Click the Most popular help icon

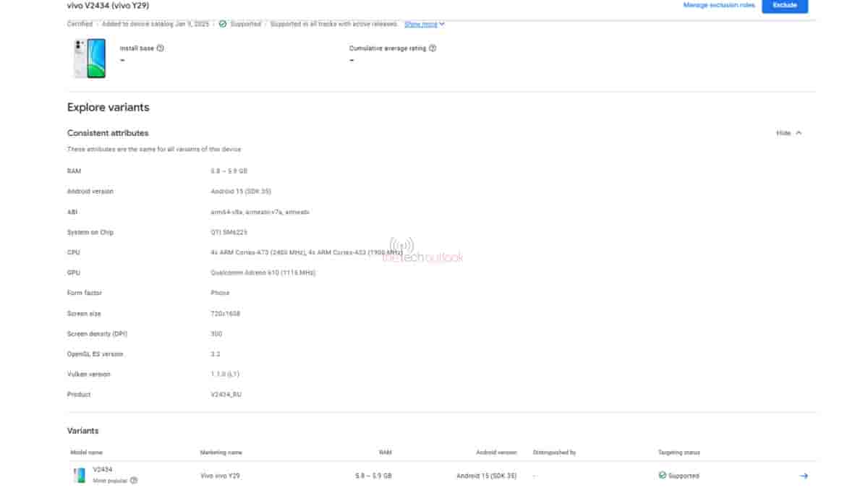(x=134, y=480)
